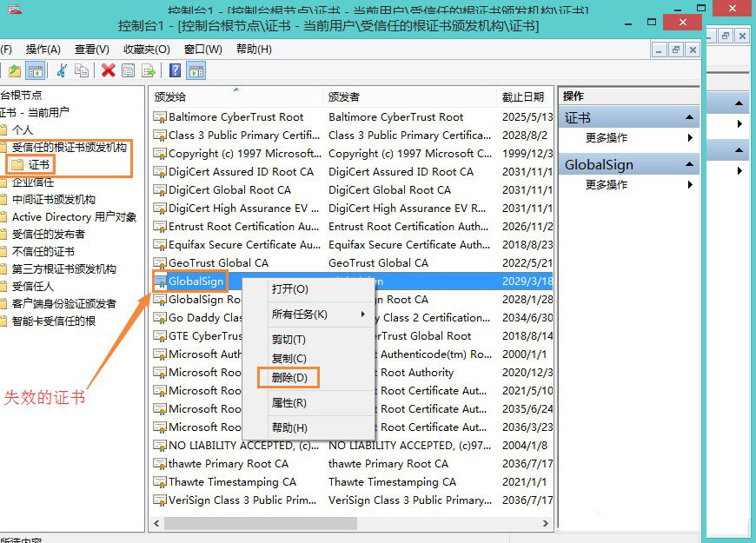This screenshot has height=543, width=756.
Task: Click left arrow of horizontal scrollbar
Action: click(x=156, y=523)
